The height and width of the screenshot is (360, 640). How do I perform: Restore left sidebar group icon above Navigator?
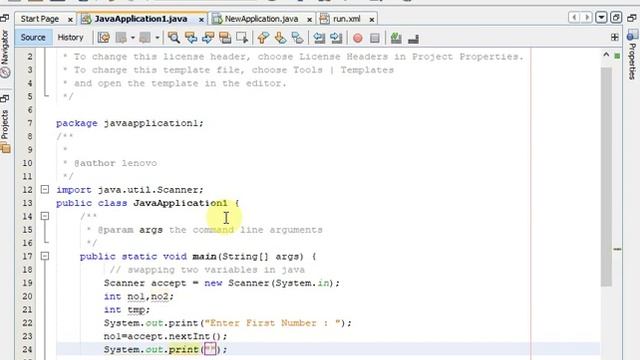pos(4,18)
